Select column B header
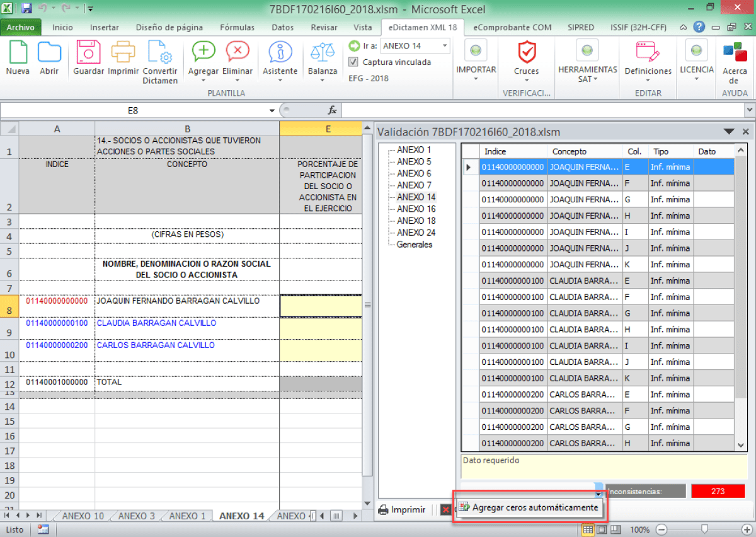 click(x=187, y=129)
